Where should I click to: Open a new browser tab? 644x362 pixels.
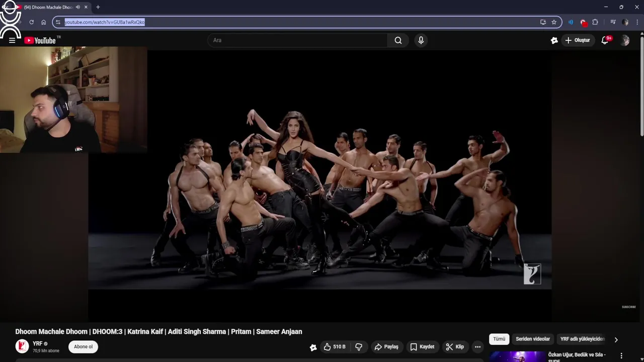pyautogui.click(x=98, y=7)
